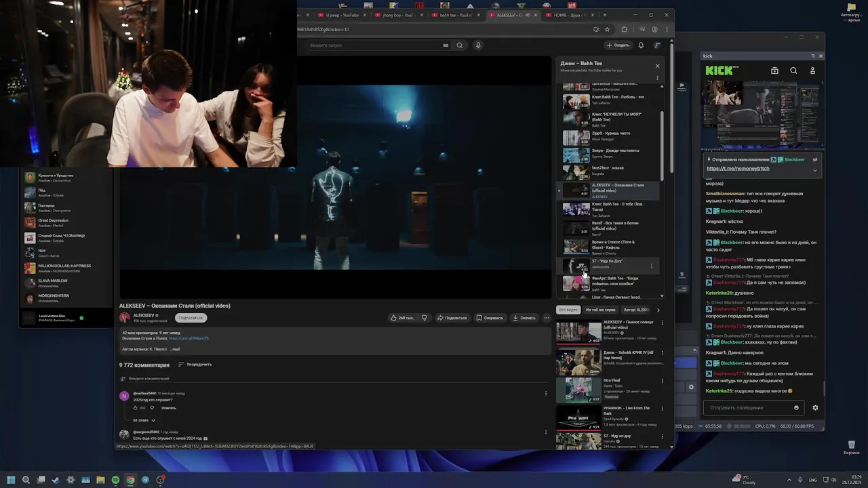Dislike the video with thumbs-down icon

[x=425, y=318]
